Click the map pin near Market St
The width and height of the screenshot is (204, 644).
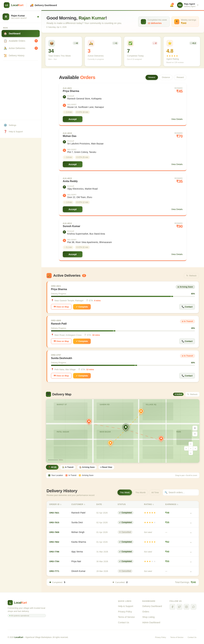point(89,422)
